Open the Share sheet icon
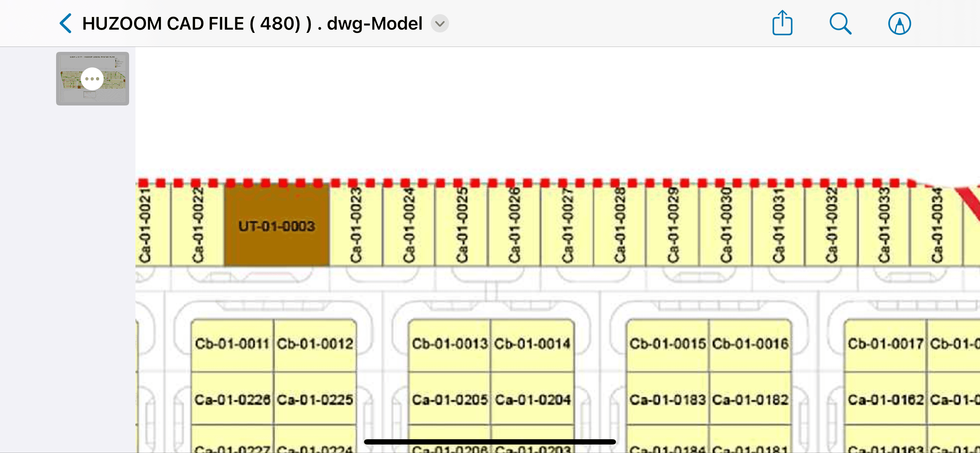This screenshot has width=980, height=453. [x=782, y=23]
